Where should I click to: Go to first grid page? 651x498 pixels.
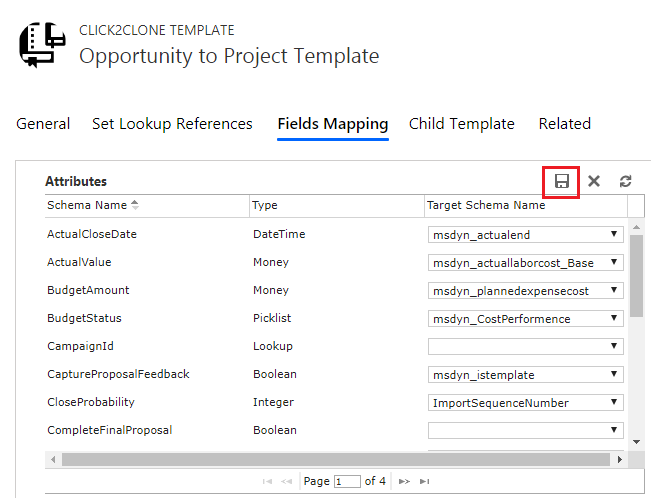267,481
